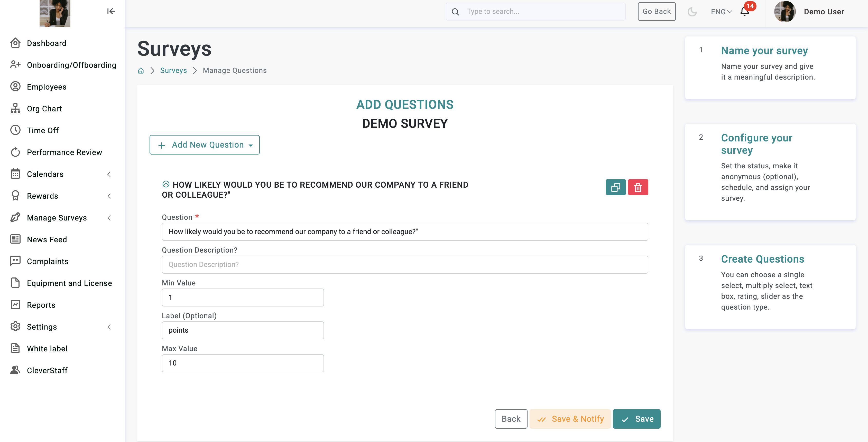Open the Time Off section

[43, 130]
